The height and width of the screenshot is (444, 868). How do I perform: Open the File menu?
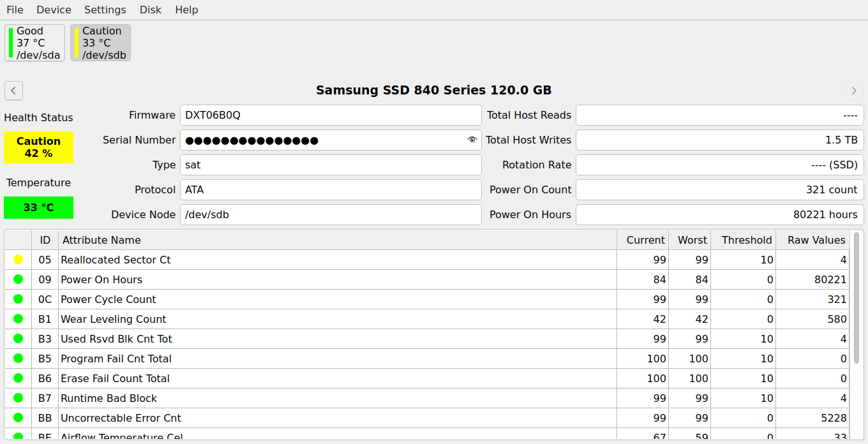[15, 10]
